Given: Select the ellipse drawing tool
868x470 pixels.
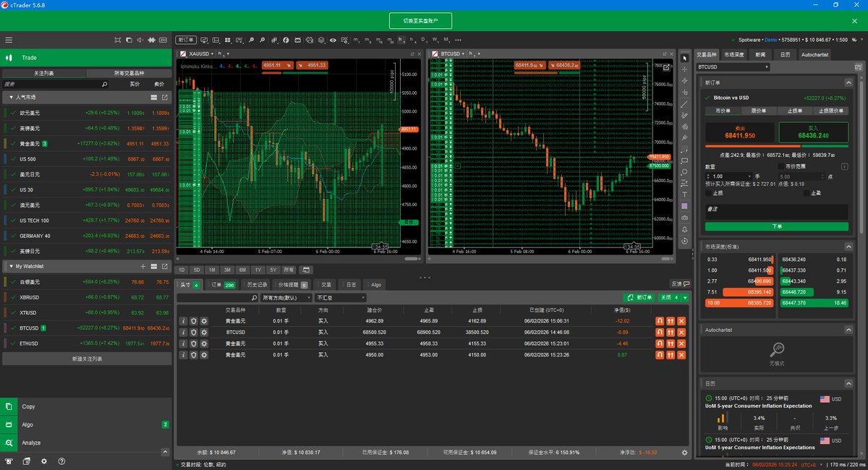Looking at the screenshot, I should coord(684,172).
